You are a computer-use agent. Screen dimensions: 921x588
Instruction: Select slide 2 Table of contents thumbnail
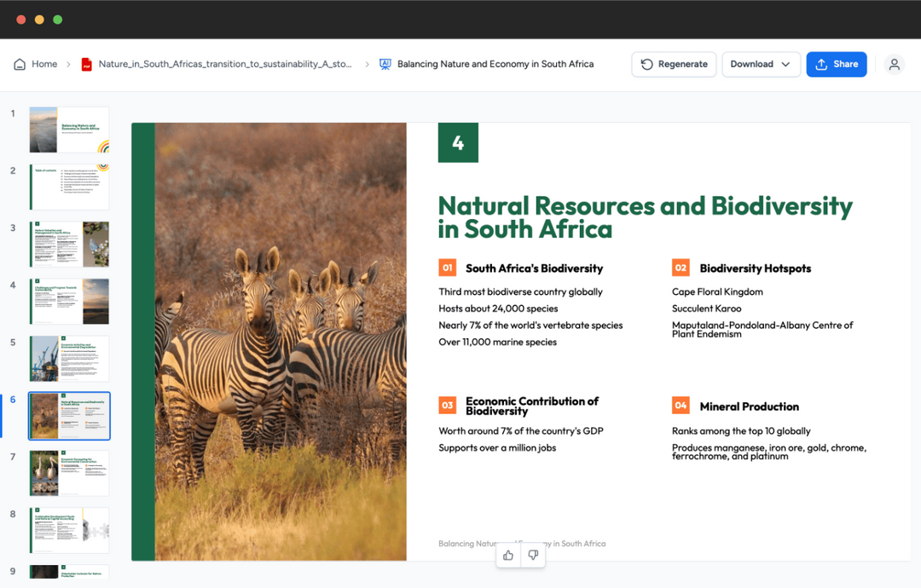click(x=69, y=187)
